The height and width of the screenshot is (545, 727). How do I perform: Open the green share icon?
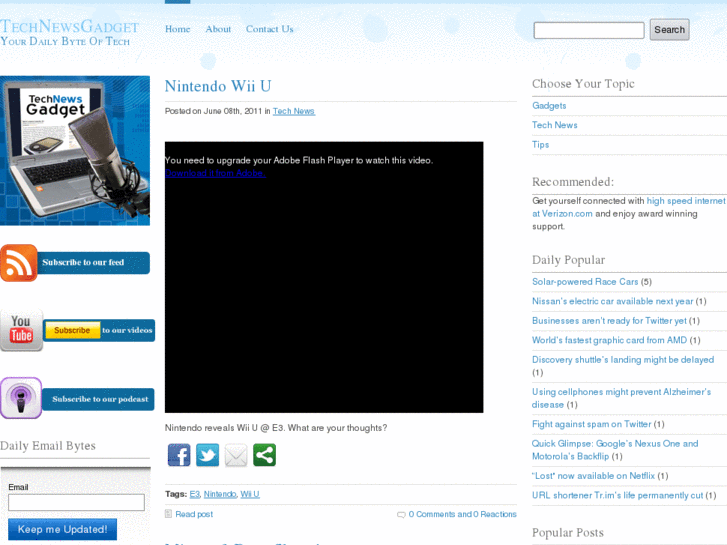pyautogui.click(x=264, y=455)
